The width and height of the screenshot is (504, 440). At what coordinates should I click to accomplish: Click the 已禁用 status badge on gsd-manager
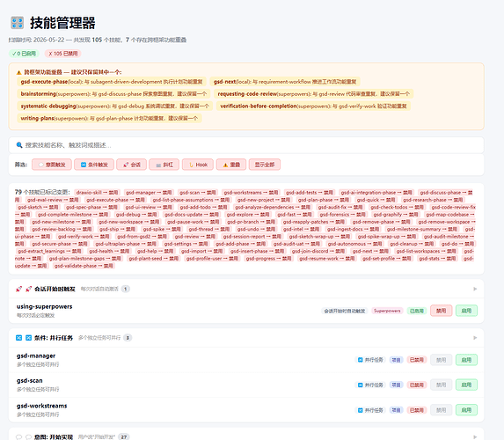(417, 360)
